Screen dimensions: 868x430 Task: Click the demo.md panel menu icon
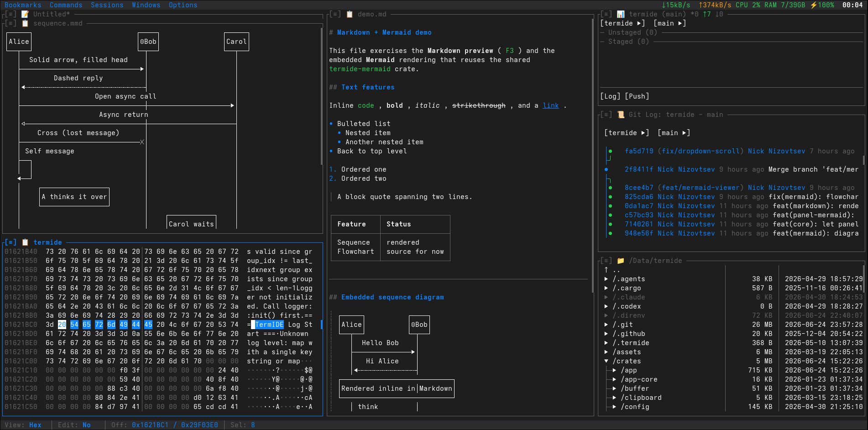point(335,14)
